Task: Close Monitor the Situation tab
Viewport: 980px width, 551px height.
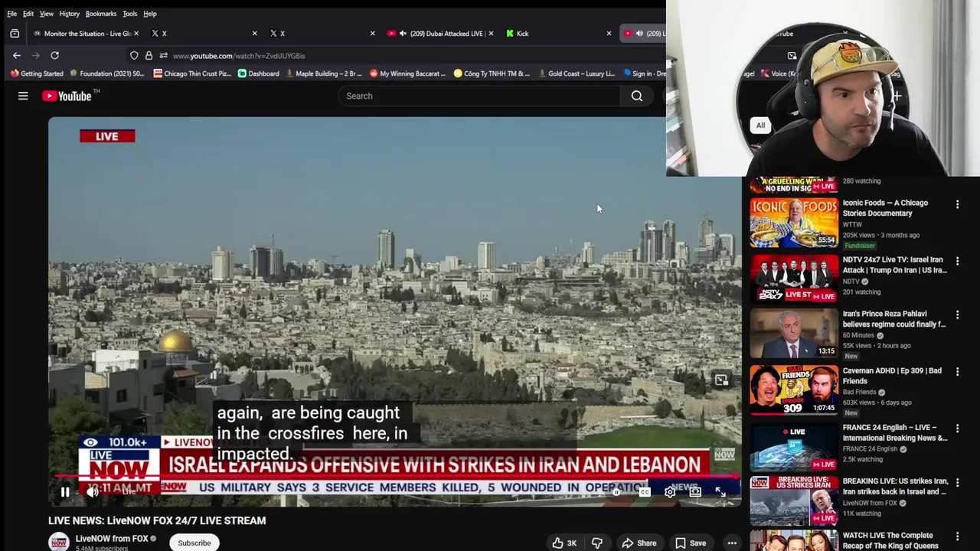Action: coord(136,34)
